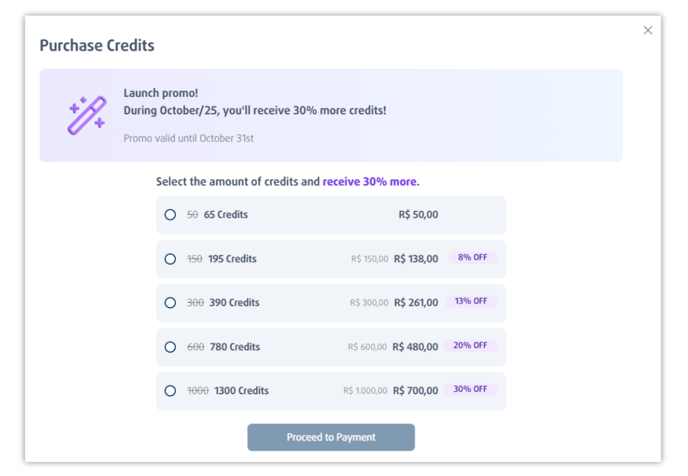Select the 1300 Credits radio button
This screenshot has height=476, width=688.
[x=170, y=391]
